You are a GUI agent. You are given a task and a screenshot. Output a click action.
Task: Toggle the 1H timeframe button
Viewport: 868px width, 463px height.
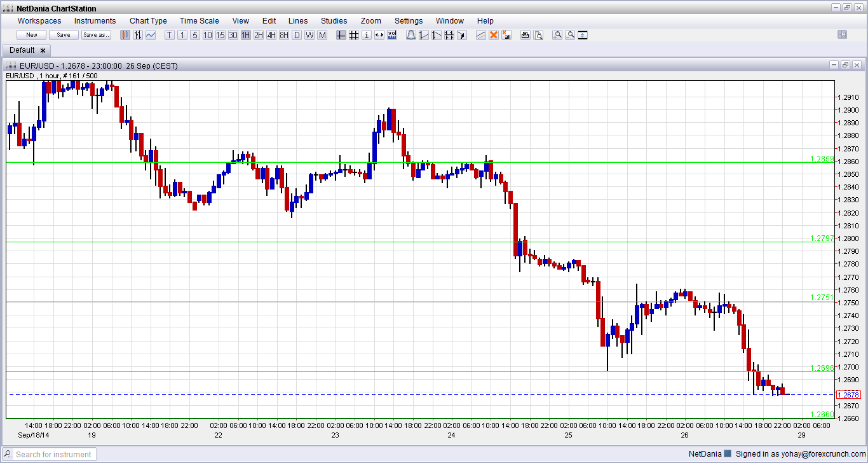[x=246, y=35]
